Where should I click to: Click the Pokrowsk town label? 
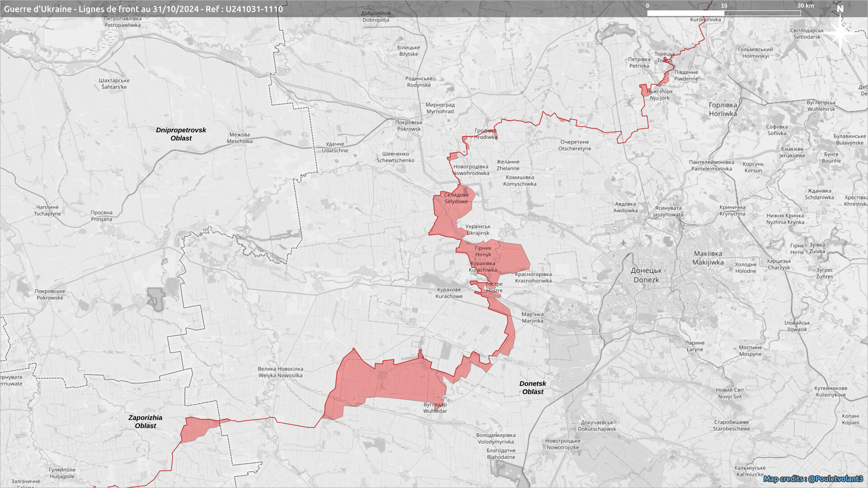[x=409, y=126]
